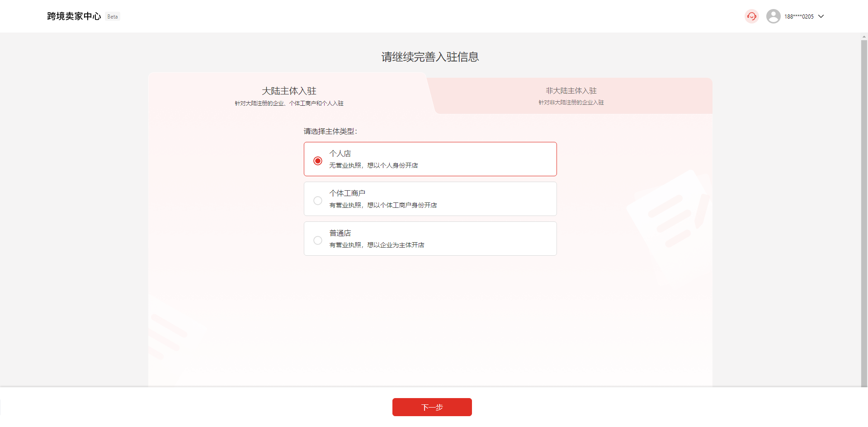Viewport: 868px width, 427px height.
Task: Click subtitle 针对大陆注册的企业、个体工商户和个人入驻
Action: (289, 103)
